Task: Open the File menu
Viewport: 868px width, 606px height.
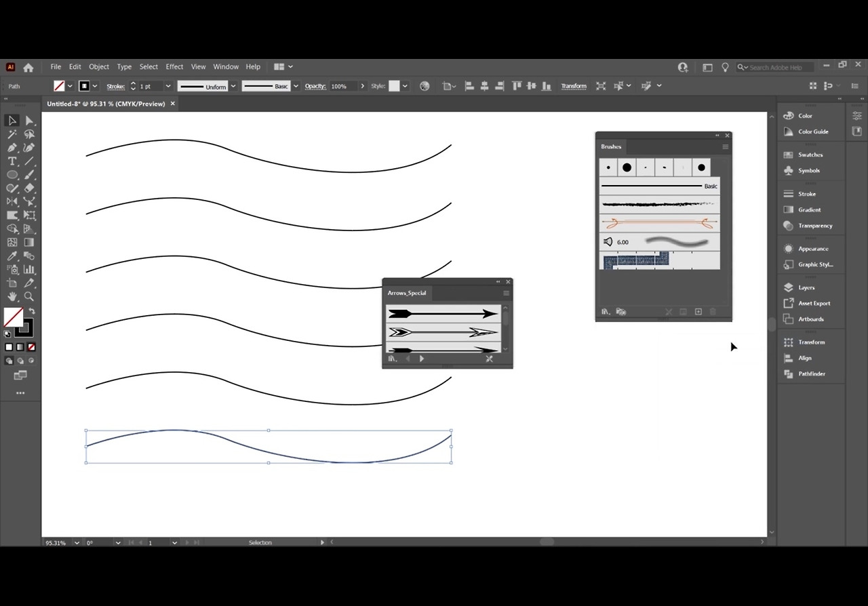Action: pyautogui.click(x=56, y=67)
